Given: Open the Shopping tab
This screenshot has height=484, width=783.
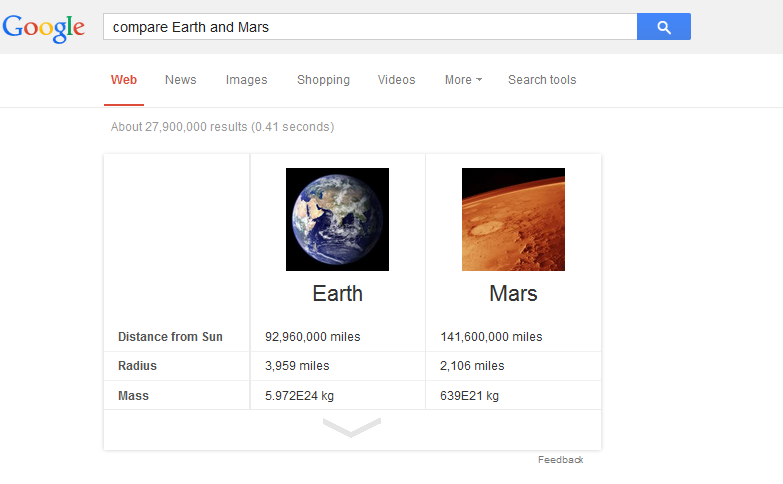Looking at the screenshot, I should point(323,80).
